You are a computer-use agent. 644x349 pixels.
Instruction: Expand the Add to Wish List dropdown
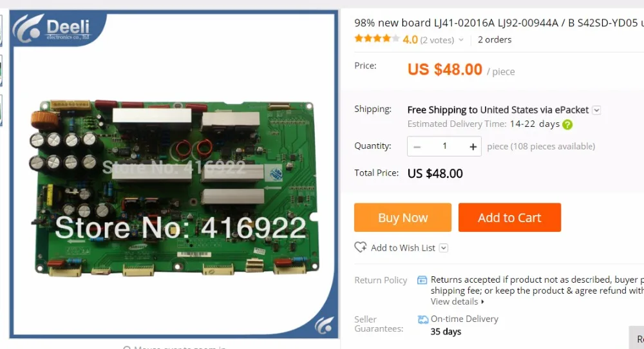pyautogui.click(x=444, y=248)
